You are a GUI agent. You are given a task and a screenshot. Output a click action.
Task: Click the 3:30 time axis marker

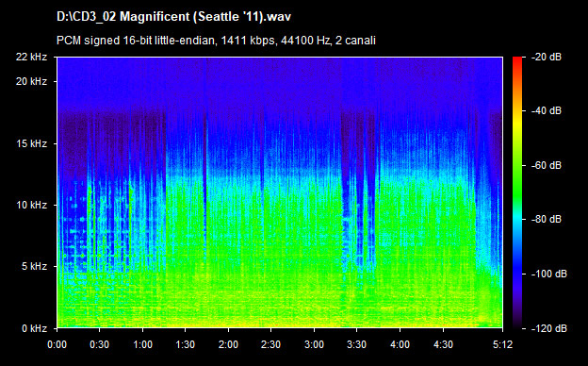point(357,344)
